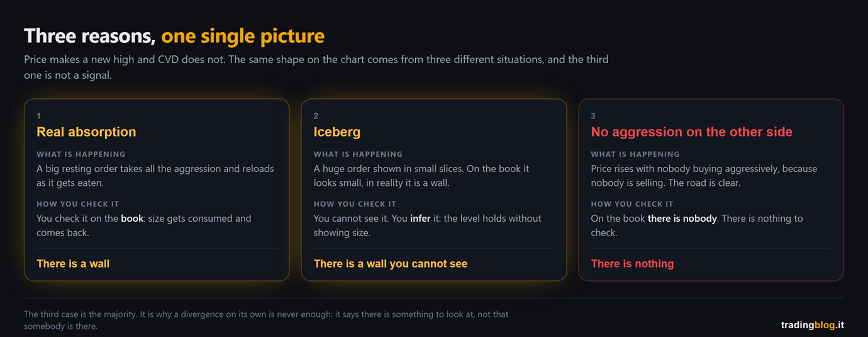Click 'There is a wall you cannot see'

point(391,263)
